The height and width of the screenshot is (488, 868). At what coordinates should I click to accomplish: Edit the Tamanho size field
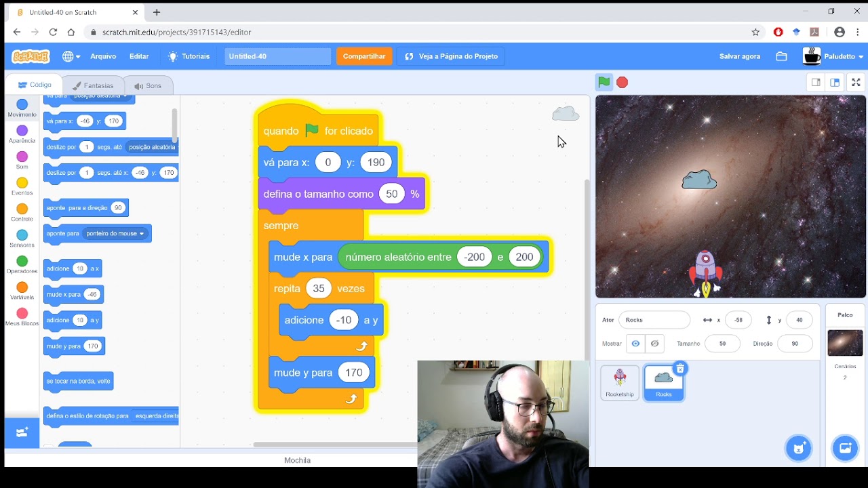[722, 344]
